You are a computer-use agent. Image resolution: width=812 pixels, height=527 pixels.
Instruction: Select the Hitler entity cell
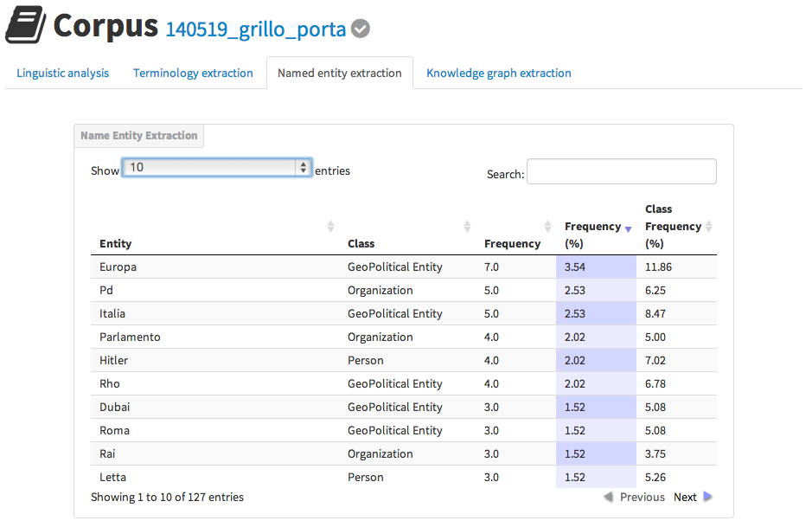tap(114, 360)
